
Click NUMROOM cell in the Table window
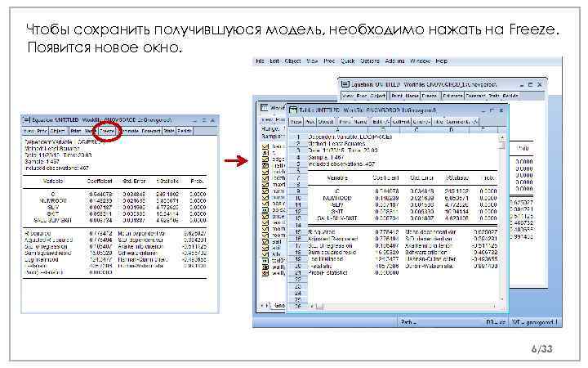337,198
